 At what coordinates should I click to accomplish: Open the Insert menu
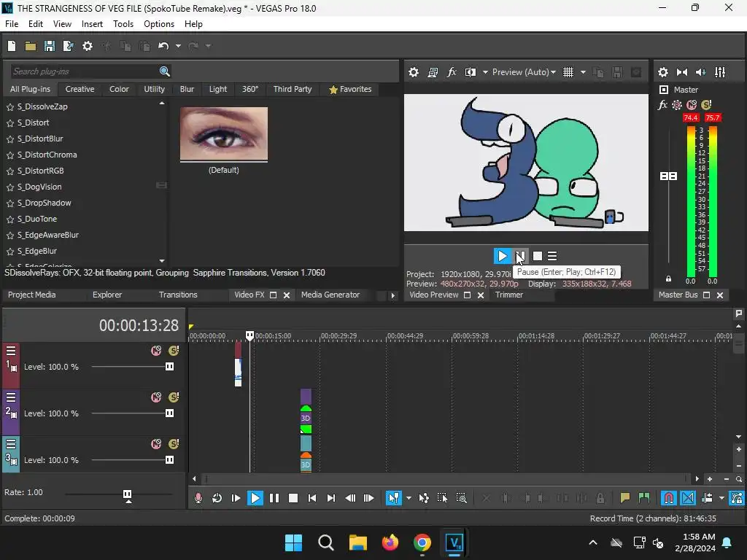coord(92,24)
